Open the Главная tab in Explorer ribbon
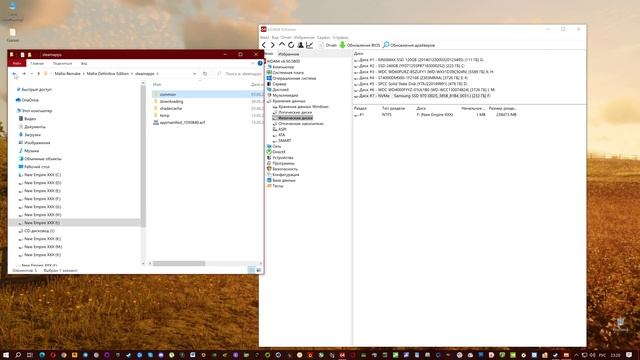 click(x=37, y=63)
